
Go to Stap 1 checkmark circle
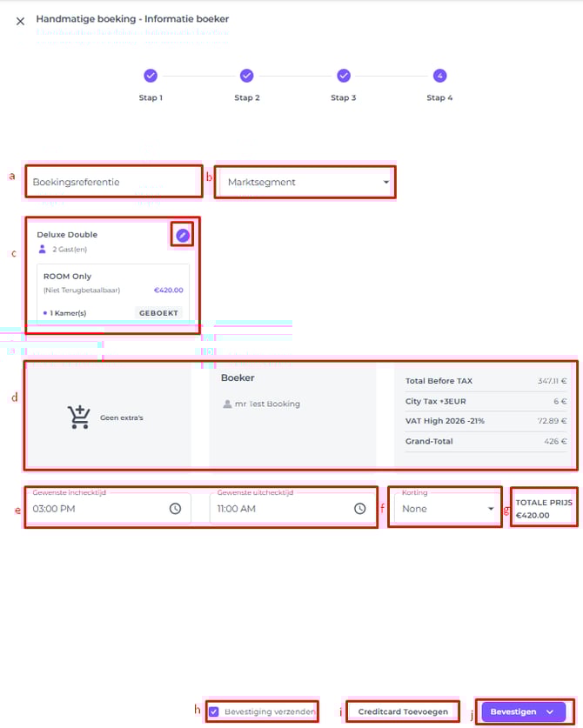[x=150, y=76]
